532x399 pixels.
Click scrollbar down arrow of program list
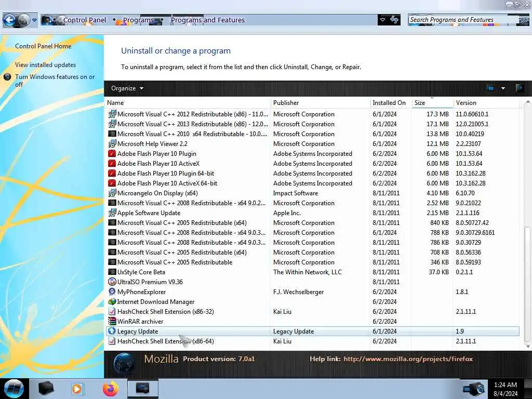pyautogui.click(x=527, y=347)
